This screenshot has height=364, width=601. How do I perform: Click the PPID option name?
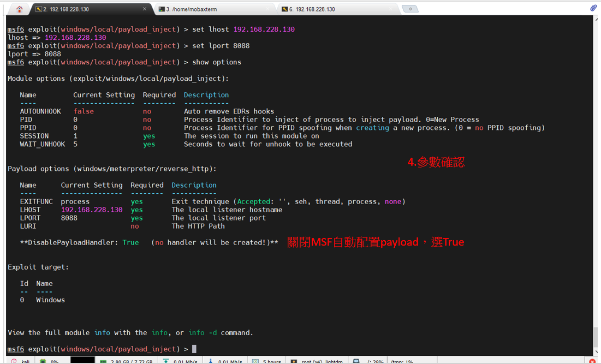[x=28, y=128]
